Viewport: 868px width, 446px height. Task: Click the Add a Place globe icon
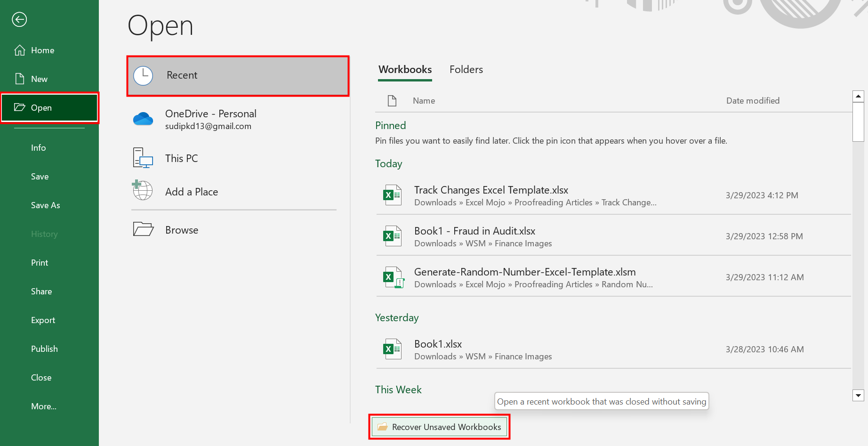[x=142, y=190]
